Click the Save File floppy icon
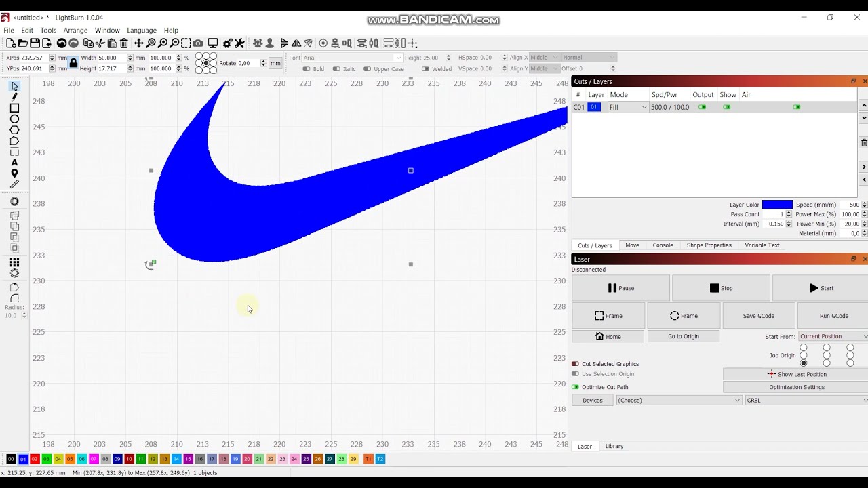This screenshot has height=488, width=868. point(35,43)
